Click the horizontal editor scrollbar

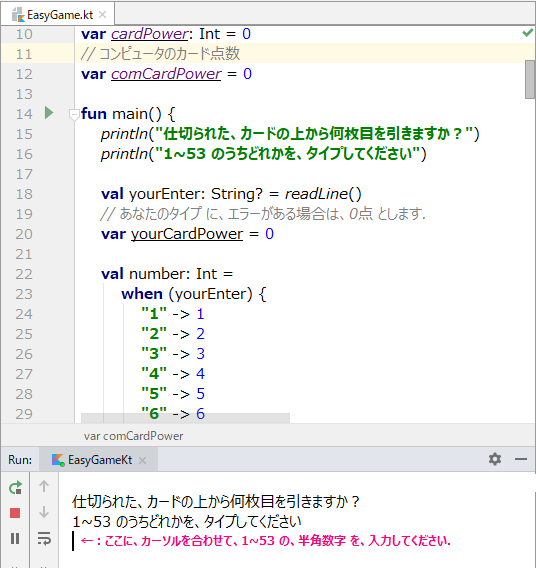coord(185,418)
